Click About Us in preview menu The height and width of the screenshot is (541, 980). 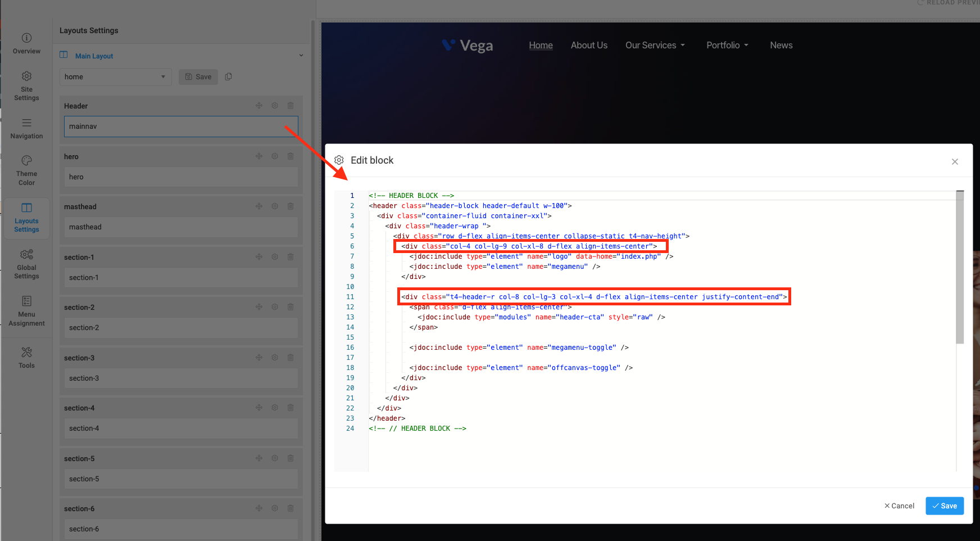[589, 46]
